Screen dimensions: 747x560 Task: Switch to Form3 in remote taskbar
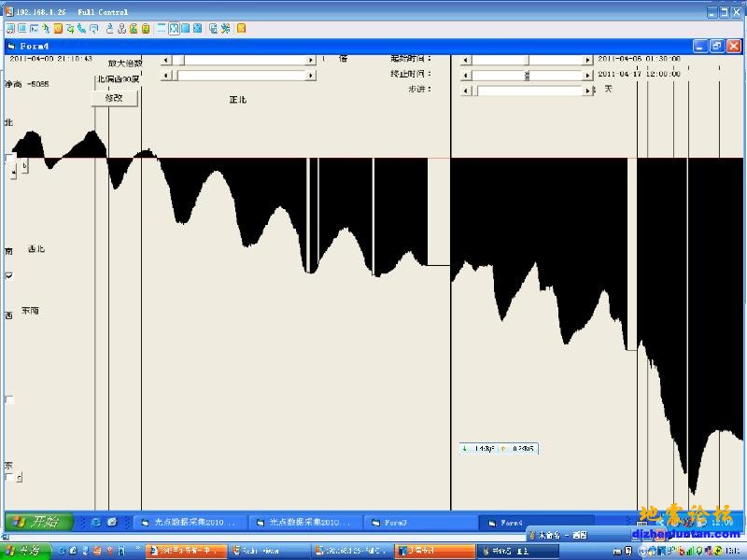(x=419, y=523)
